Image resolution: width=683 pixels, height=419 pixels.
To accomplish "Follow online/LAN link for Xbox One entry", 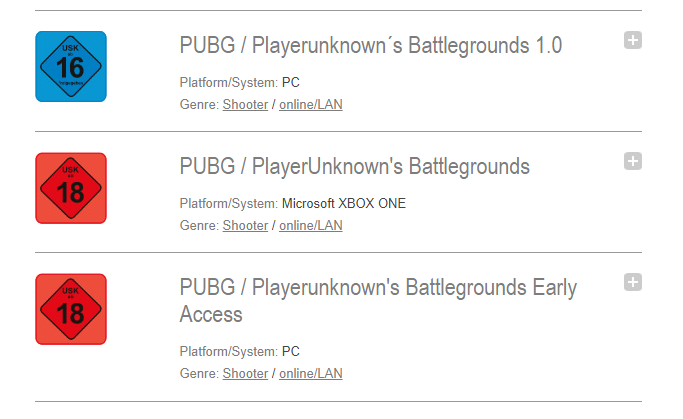I will 311,226.
